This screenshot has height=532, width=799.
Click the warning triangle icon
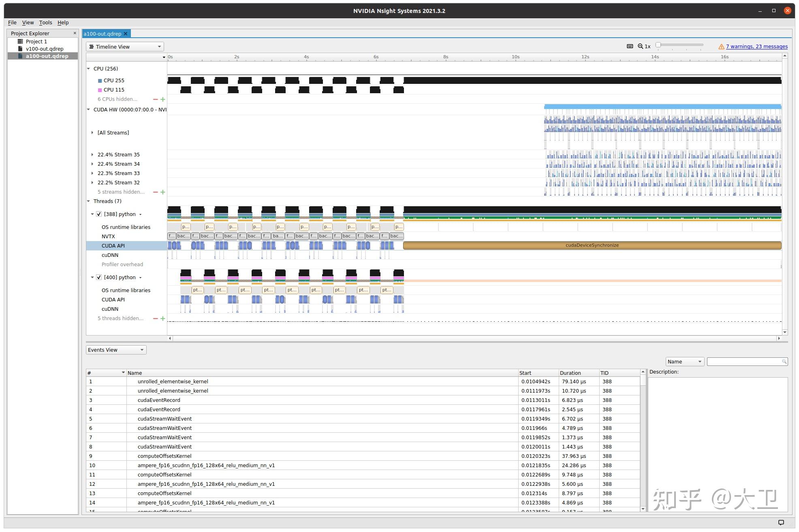pos(721,47)
